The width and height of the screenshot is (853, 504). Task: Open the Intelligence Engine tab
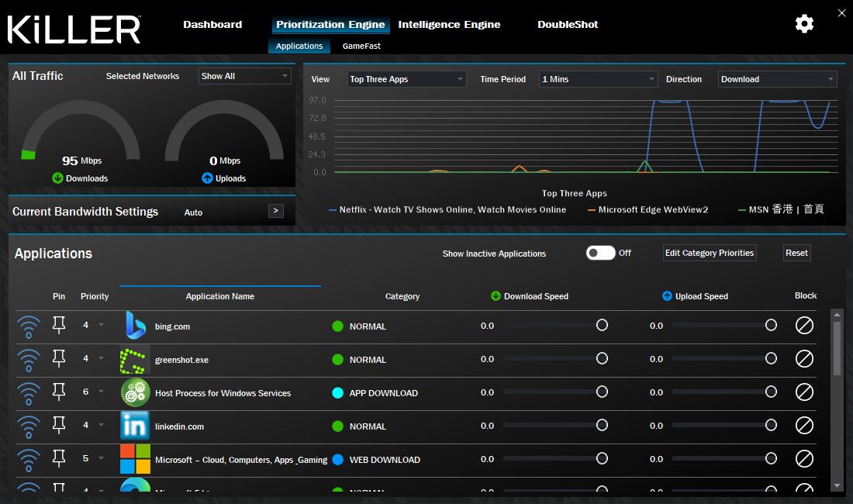pyautogui.click(x=449, y=25)
